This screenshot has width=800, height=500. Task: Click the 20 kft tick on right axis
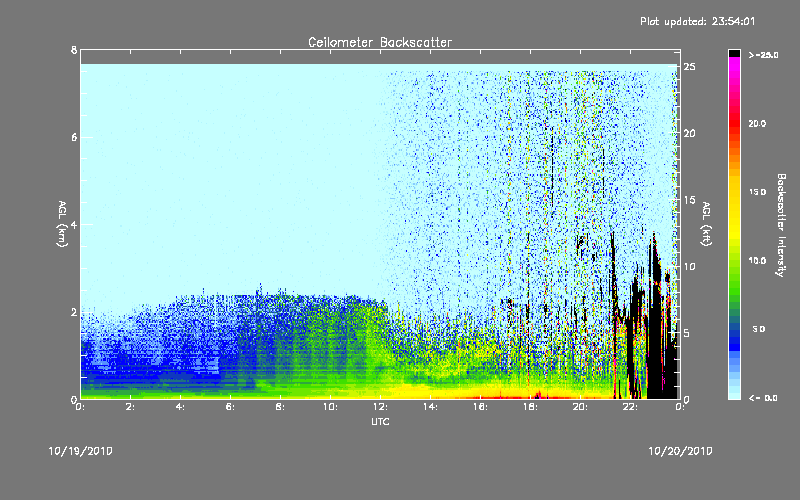click(x=689, y=133)
